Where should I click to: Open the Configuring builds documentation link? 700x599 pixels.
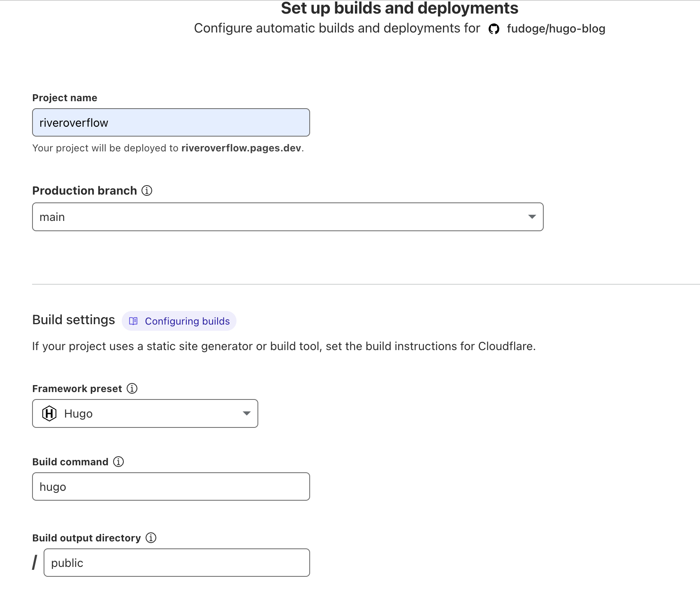(187, 321)
